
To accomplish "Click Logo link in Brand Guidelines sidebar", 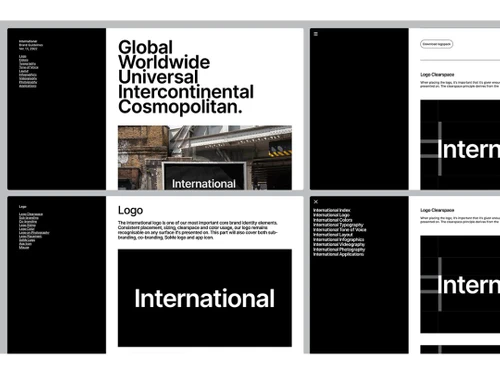I will [x=22, y=56].
